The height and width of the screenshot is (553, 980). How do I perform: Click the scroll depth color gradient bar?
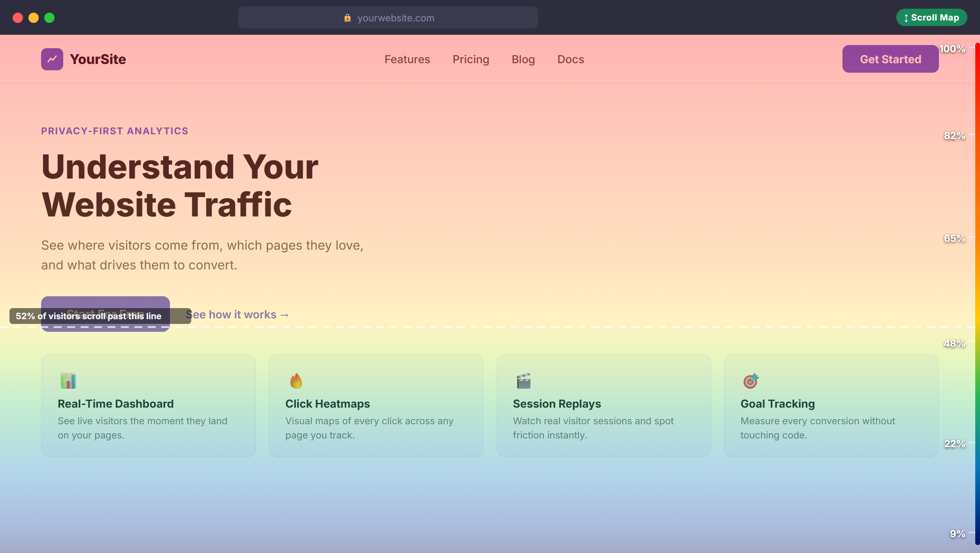[977, 294]
